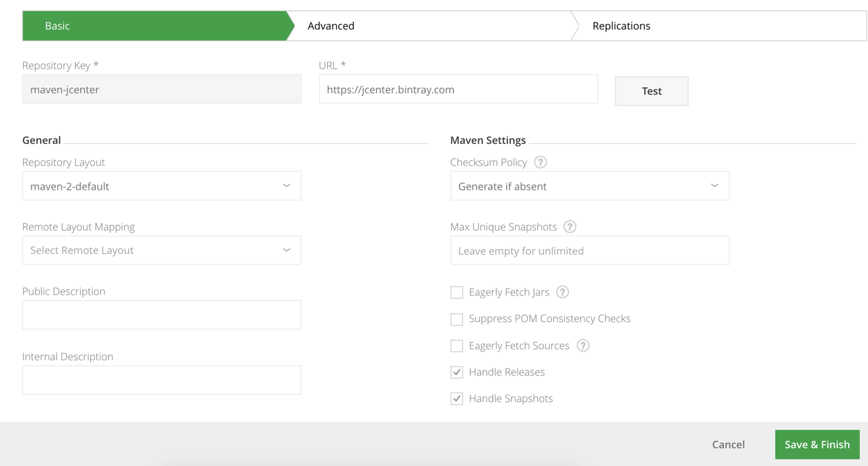Go to the Replications tab
This screenshot has height=466, width=868.
pyautogui.click(x=621, y=26)
